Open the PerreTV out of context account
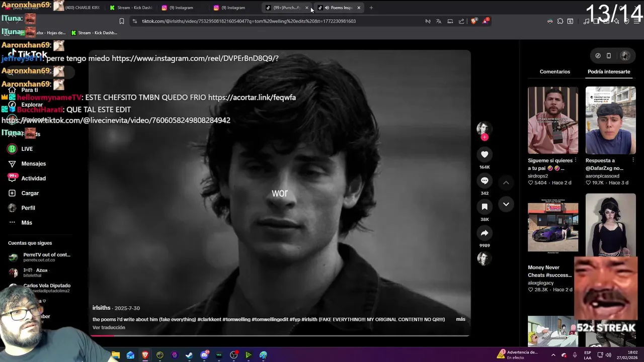 click(x=39, y=257)
